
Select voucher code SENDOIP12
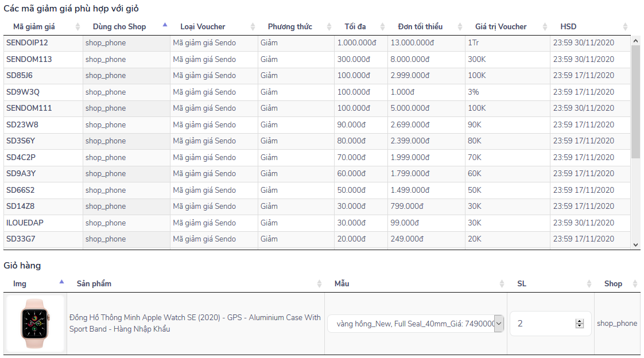coord(27,42)
